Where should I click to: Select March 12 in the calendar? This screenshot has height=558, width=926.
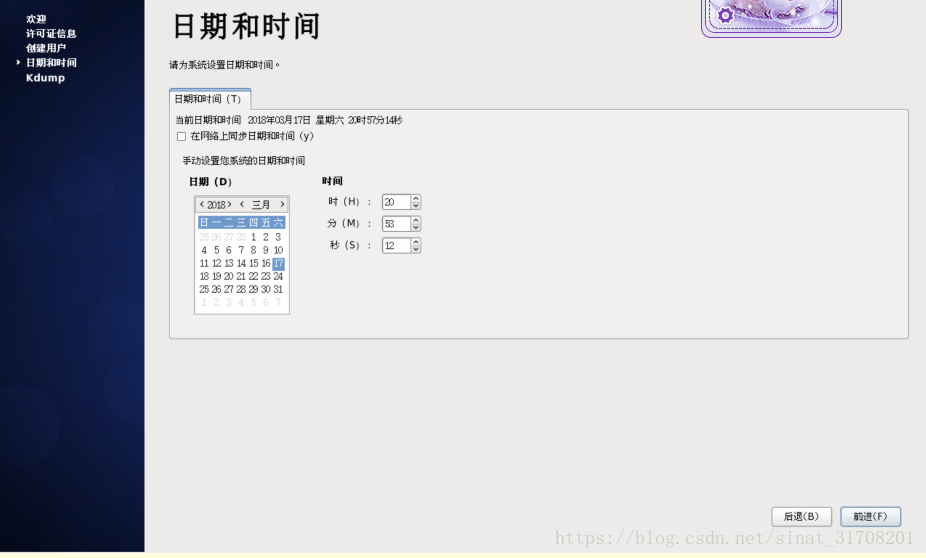[x=216, y=263]
